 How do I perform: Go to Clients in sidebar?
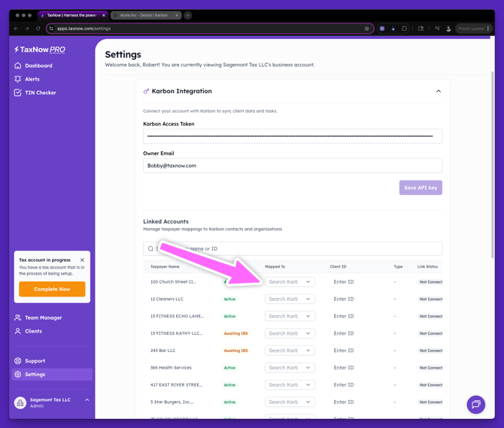coord(29,331)
